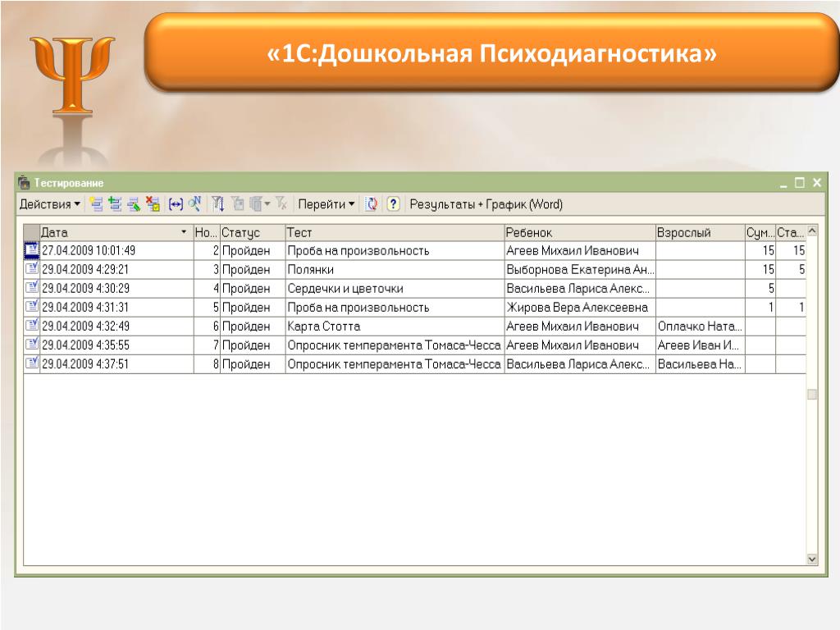This screenshot has width=840, height=630.
Task: Select date cell 27.04.2009 10:01:49
Action: point(116,251)
